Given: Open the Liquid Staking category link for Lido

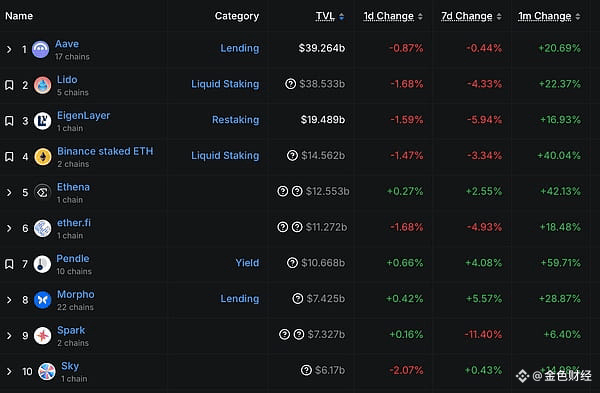Looking at the screenshot, I should click(x=225, y=84).
